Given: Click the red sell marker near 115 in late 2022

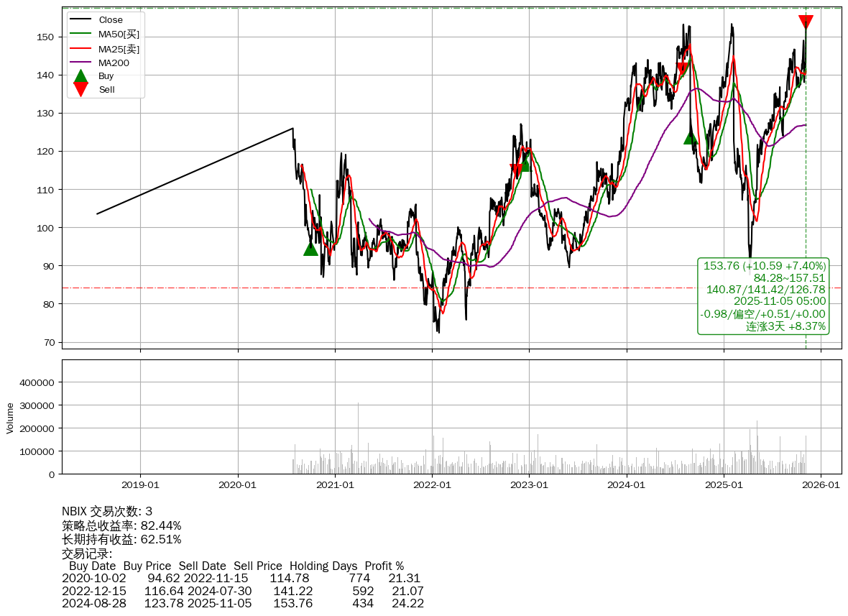Looking at the screenshot, I should pos(516,170).
